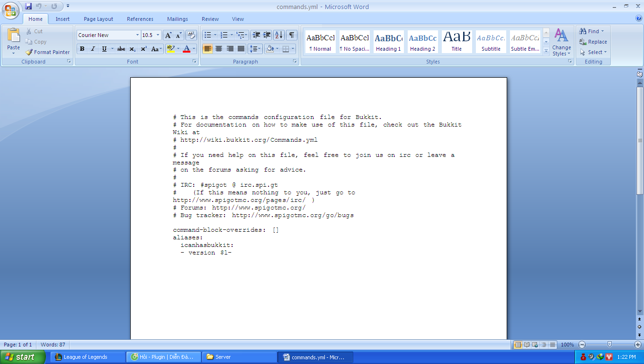Open the View tab

(238, 19)
